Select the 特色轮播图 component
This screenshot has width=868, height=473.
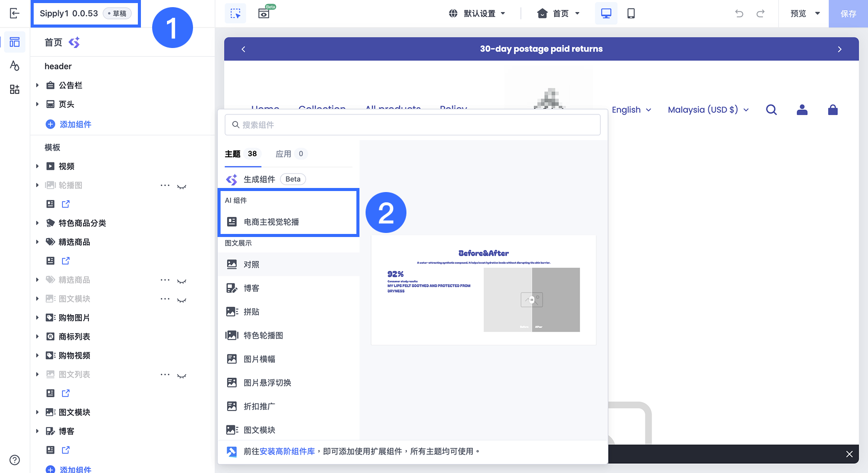[288, 335]
